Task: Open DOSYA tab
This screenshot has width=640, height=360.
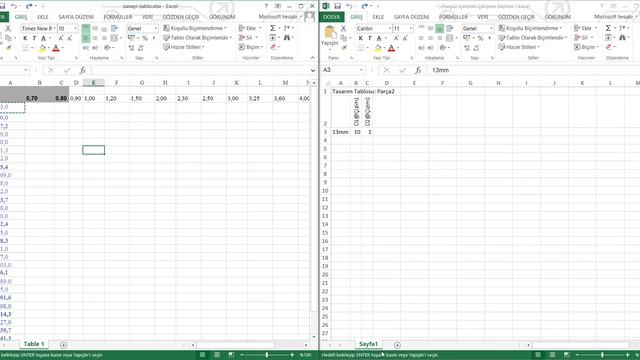Action: 332,17
